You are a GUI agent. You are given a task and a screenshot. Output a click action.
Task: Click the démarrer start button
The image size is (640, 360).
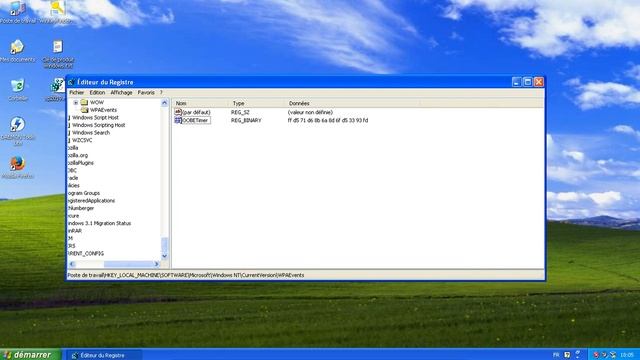pyautogui.click(x=31, y=355)
